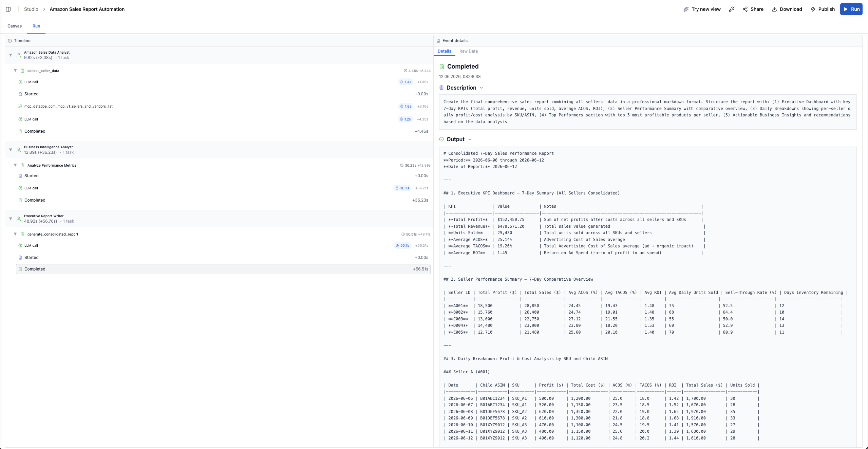868x449 pixels.
Task: Click the 1.8s duration badge
Action: tap(406, 106)
